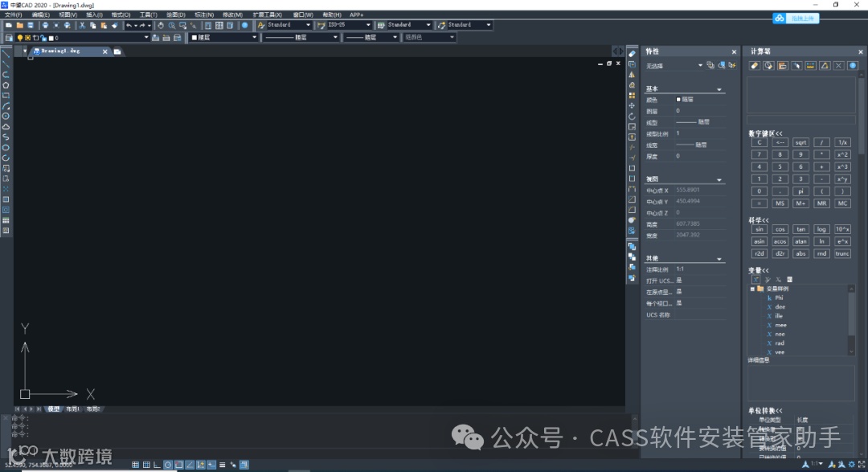868x472 pixels.
Task: Select the Move modify tool
Action: 632,106
